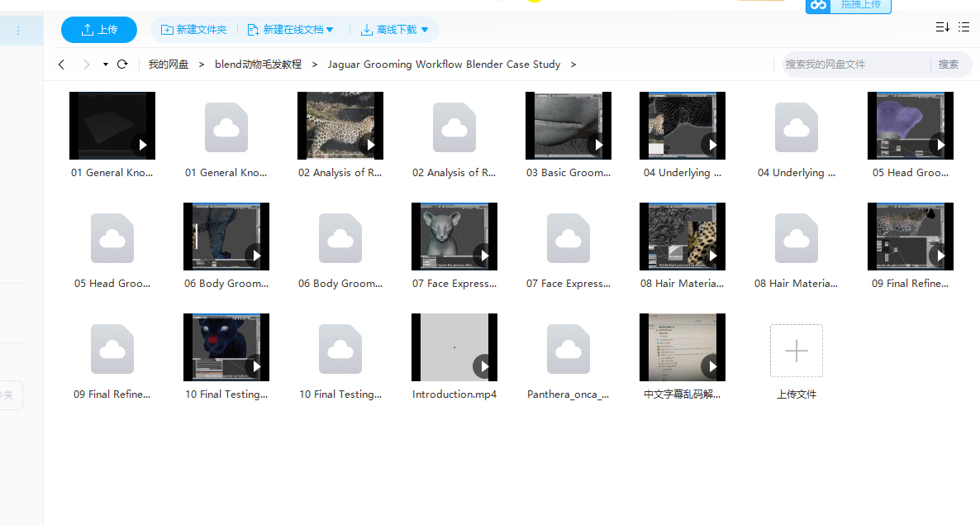Screen dimensions: 980x526
Task: Open 07 Face Express... sculpt video thumbnail
Action: (x=454, y=237)
